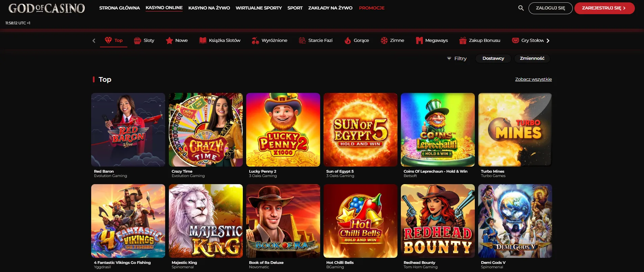This screenshot has height=272, width=644.
Task: Click the Zaloguj się button
Action: point(550,8)
